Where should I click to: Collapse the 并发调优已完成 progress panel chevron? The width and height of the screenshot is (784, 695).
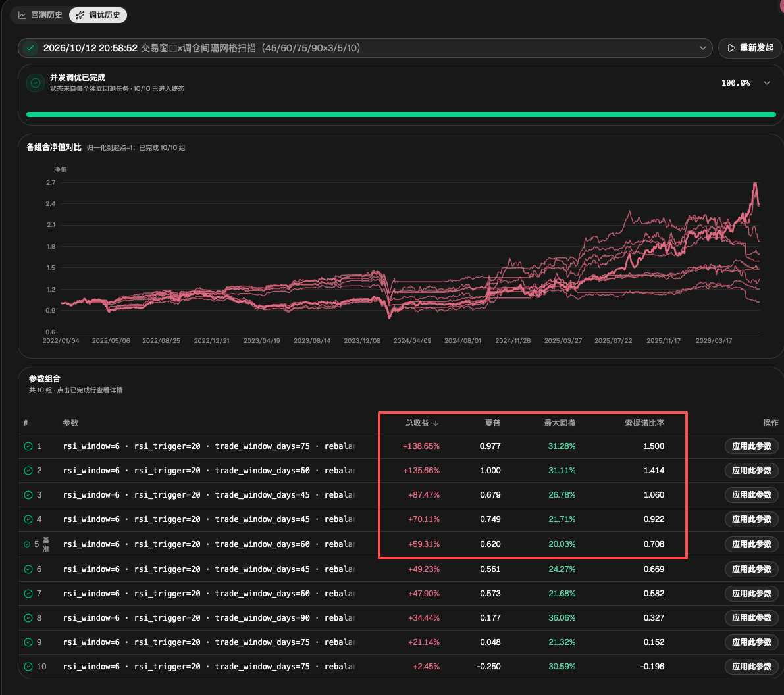point(767,83)
